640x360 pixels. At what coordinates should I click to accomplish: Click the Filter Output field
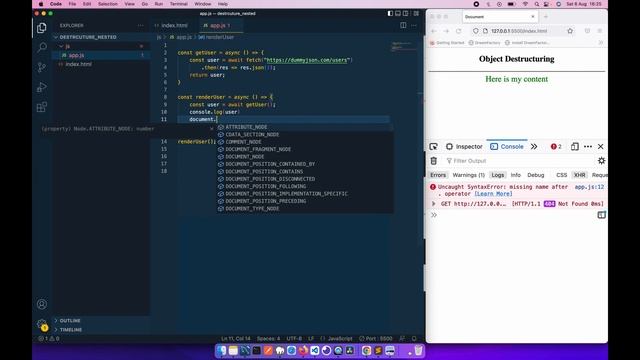click(x=519, y=161)
